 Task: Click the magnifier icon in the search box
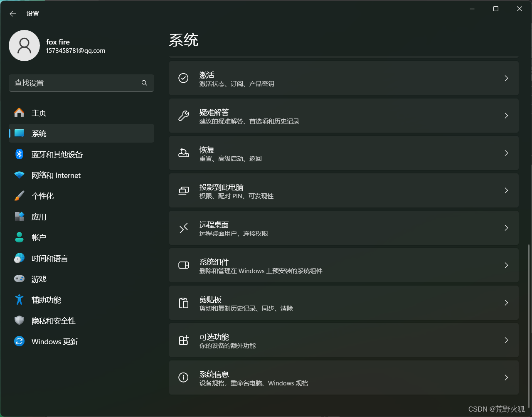pos(144,83)
